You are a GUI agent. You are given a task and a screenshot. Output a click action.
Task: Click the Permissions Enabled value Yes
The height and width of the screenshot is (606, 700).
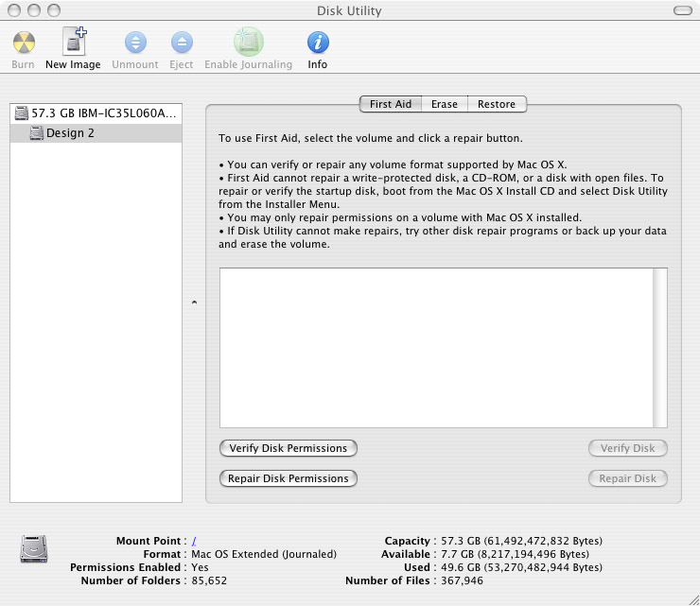click(200, 567)
